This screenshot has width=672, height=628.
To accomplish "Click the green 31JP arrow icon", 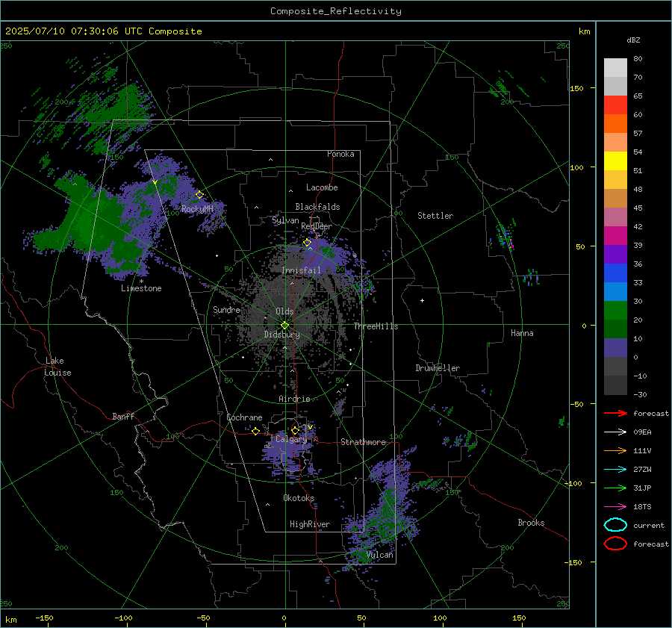I will click(615, 488).
